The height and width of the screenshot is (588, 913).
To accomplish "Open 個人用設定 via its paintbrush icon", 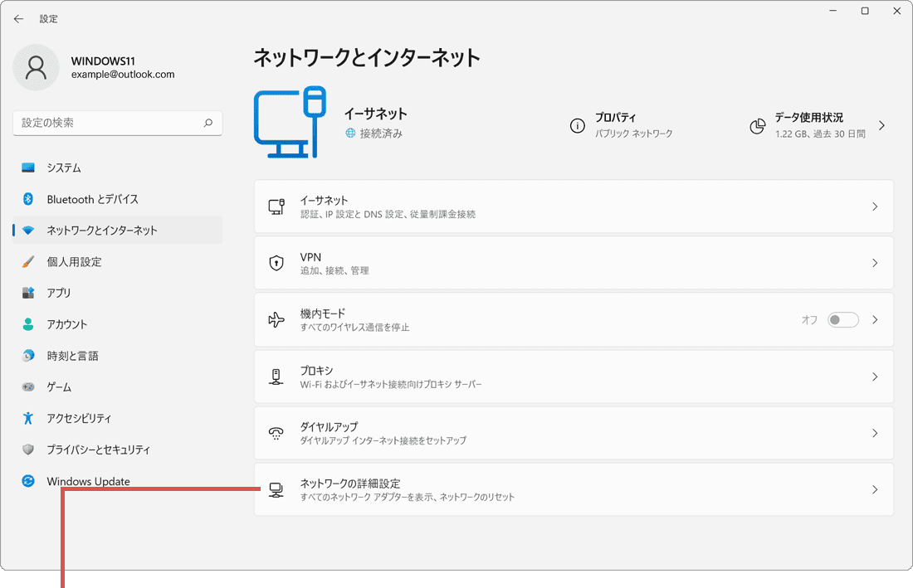I will pos(25,261).
